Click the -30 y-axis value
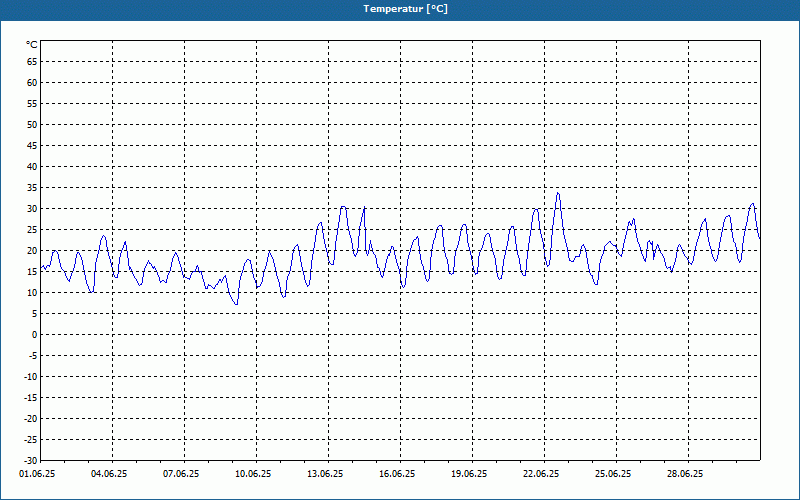Screen dimensions: 800x500 click(31, 460)
